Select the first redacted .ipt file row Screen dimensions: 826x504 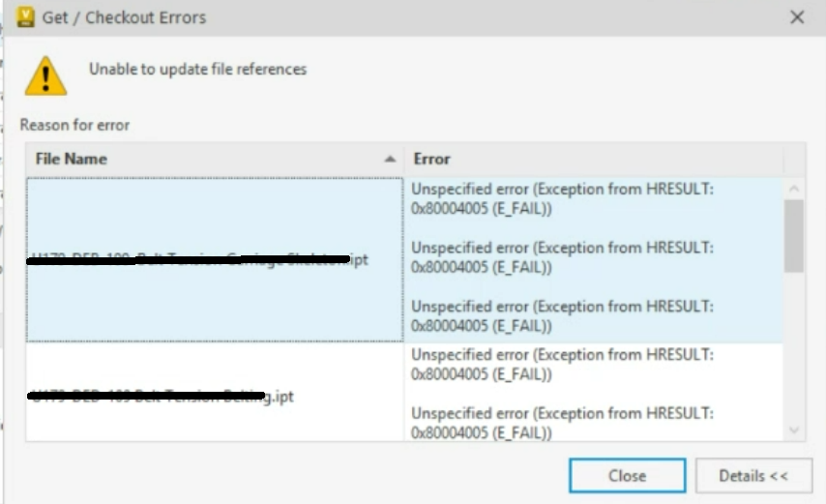(x=215, y=259)
